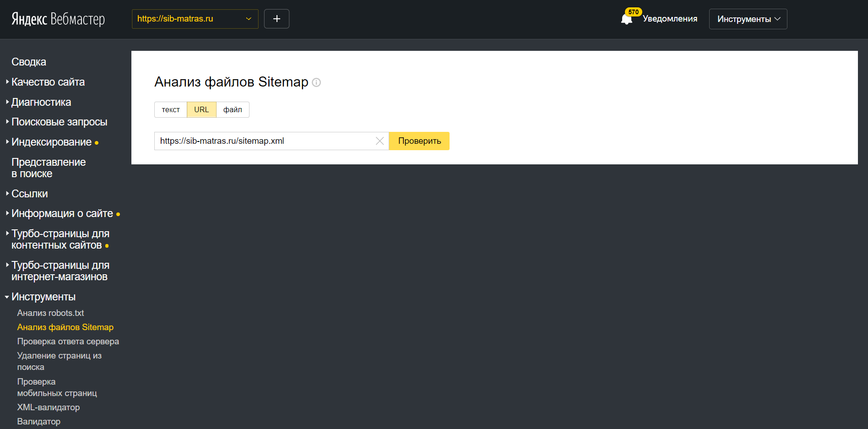This screenshot has height=429, width=868.
Task: Open the sib-matras.ru site selector dropdown
Action: 195,19
